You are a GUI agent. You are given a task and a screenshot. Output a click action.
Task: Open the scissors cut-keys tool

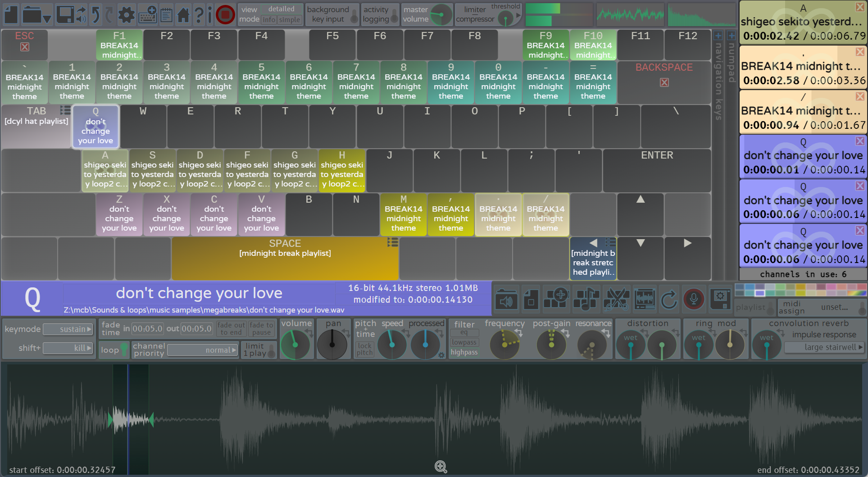[x=616, y=299]
